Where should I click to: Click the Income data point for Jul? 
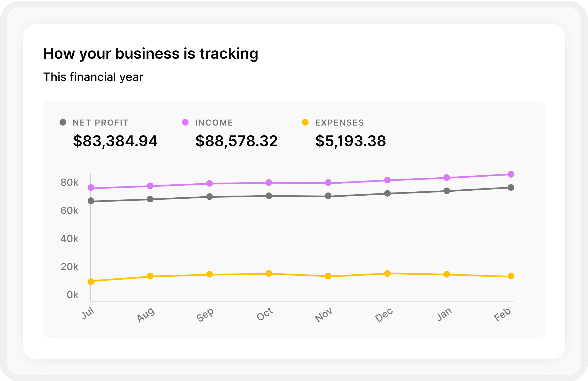[91, 188]
